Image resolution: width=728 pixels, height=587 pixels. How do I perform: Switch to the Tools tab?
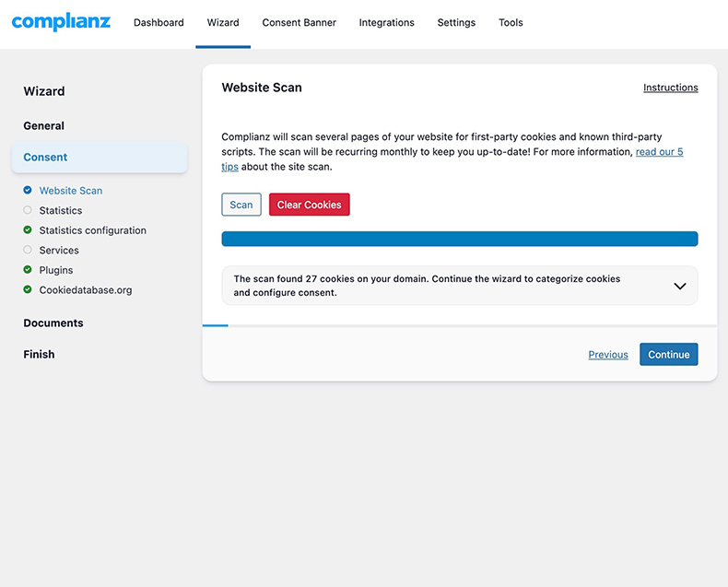511,22
